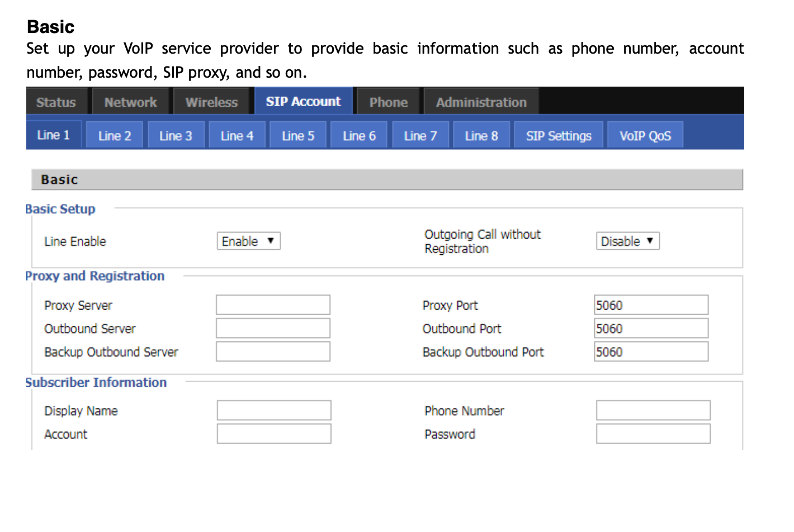Select the Backup Outbound Server field

coord(273,352)
